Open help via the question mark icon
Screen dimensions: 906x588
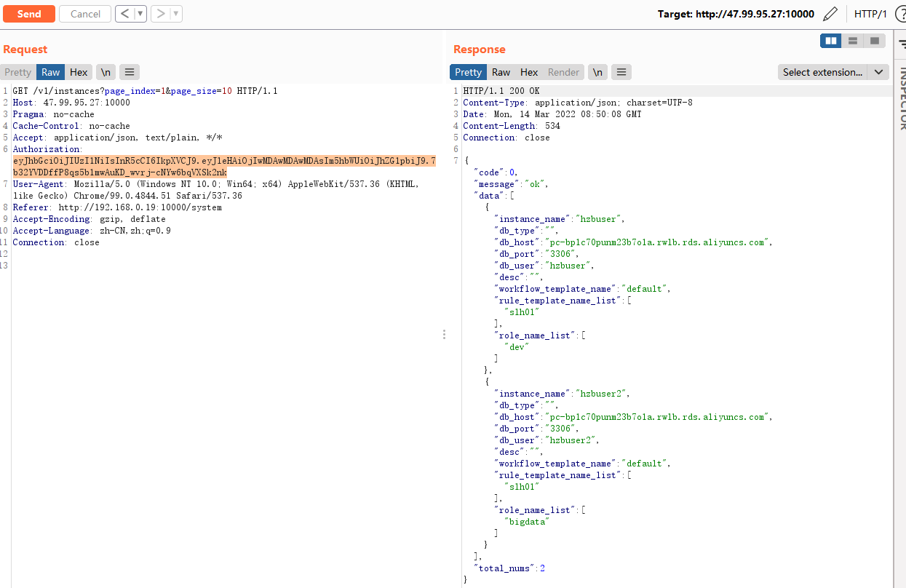[900, 14]
